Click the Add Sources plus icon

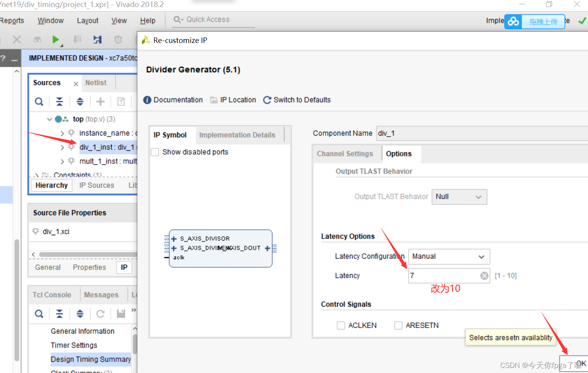pos(100,101)
